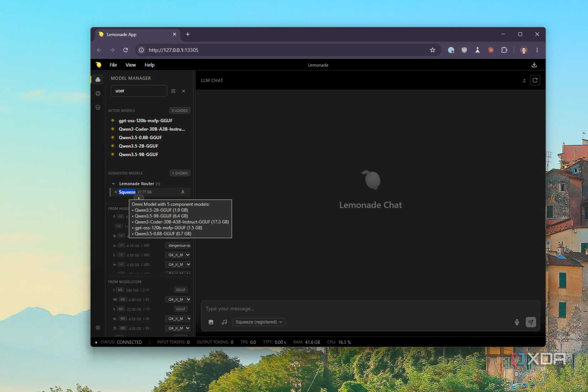Open the Q4_K_M dropdown on the ModelScope 85 downloads row
This screenshot has height=392, width=588.
pyautogui.click(x=178, y=329)
